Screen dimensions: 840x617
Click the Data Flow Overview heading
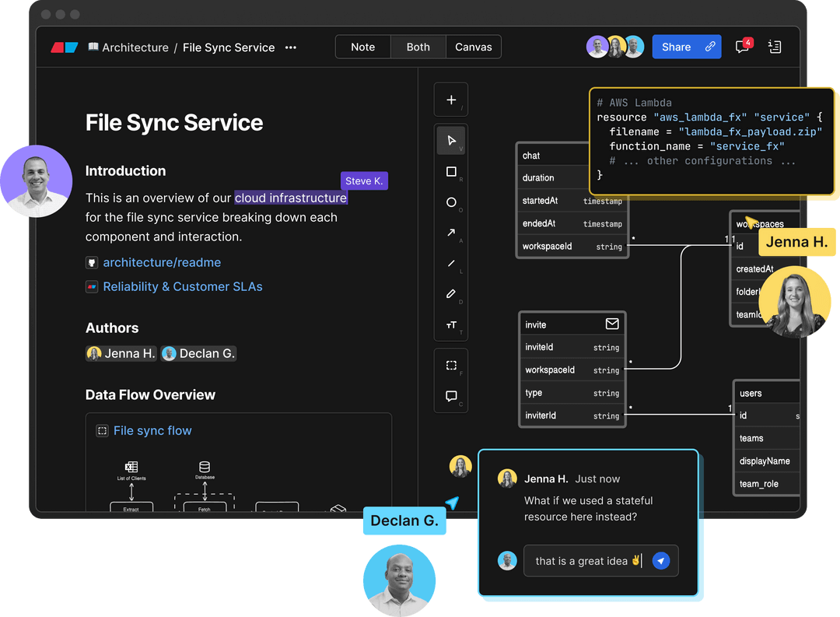pyautogui.click(x=151, y=395)
